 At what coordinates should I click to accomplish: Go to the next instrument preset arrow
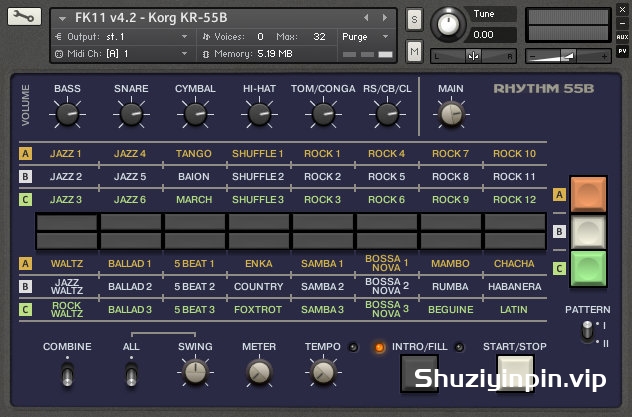pos(385,17)
